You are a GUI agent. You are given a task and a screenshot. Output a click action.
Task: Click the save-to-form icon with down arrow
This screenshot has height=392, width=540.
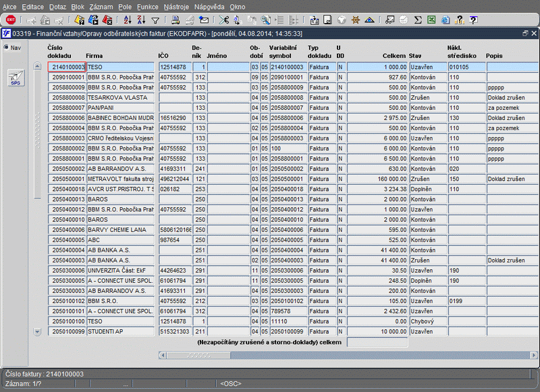[314, 20]
